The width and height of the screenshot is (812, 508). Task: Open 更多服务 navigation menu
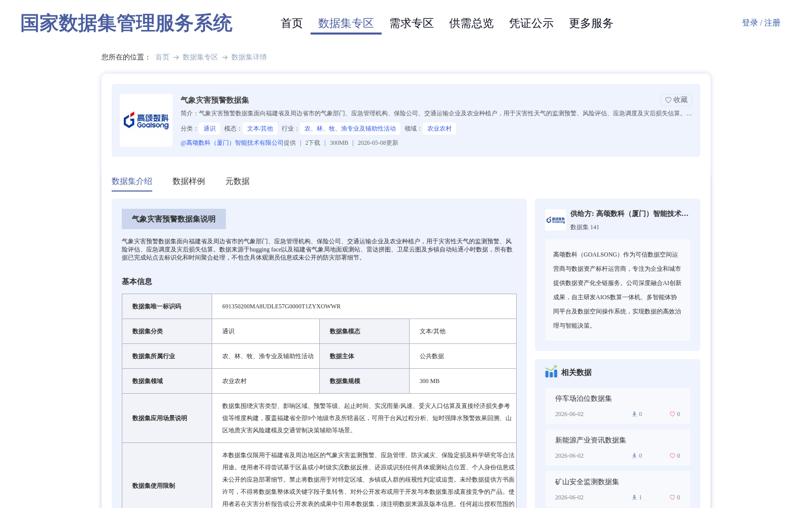point(591,23)
